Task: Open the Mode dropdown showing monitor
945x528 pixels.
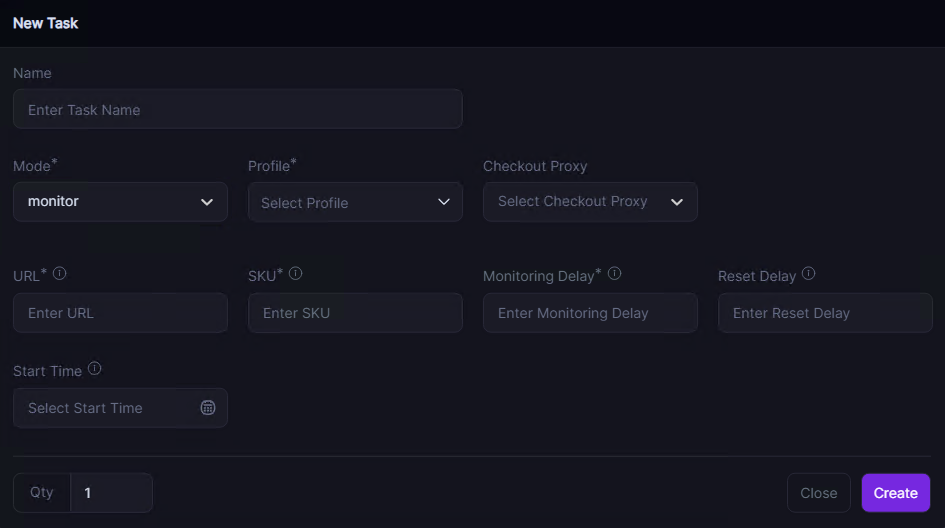Action: 120,202
